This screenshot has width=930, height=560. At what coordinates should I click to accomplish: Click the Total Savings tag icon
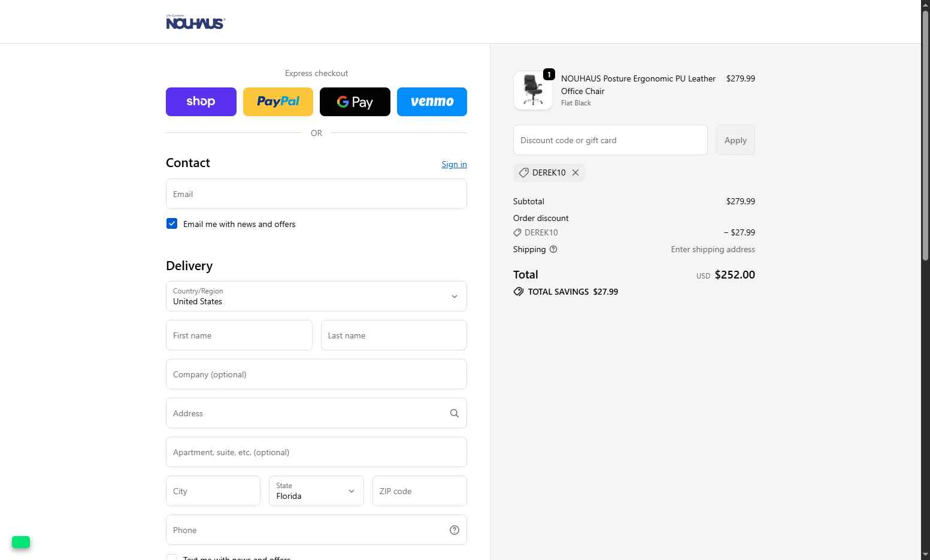point(519,292)
